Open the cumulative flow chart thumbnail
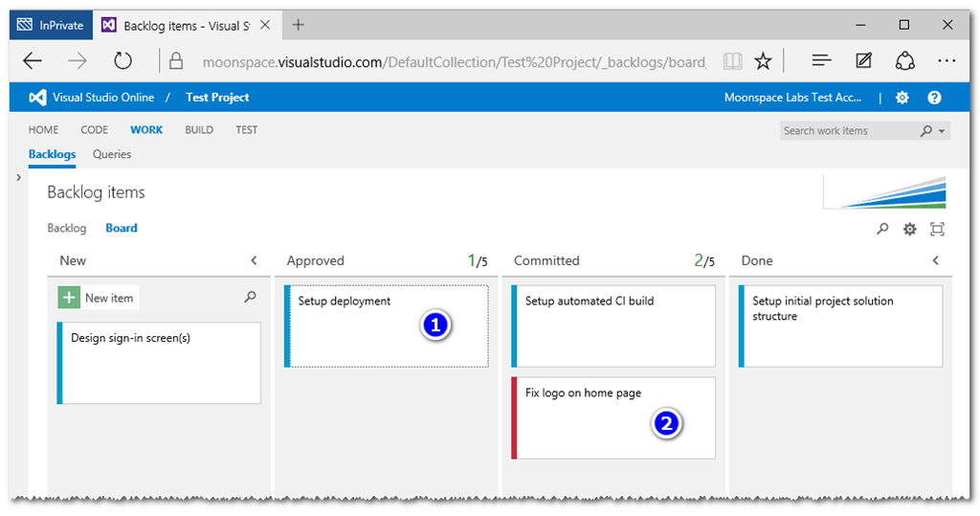 (x=884, y=192)
